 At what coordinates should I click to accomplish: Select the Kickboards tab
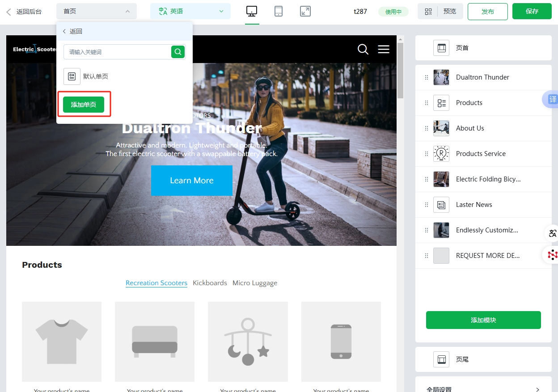tap(210, 283)
